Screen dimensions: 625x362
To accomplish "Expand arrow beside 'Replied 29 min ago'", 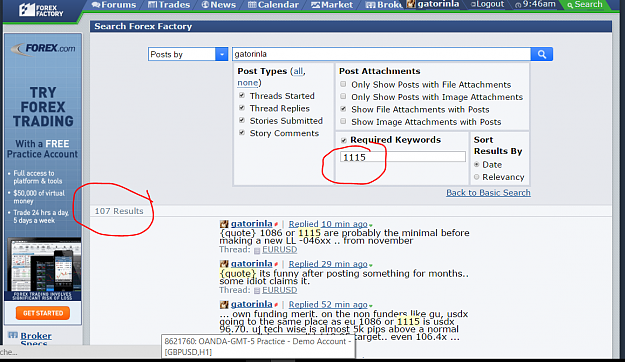I will coord(371,265).
